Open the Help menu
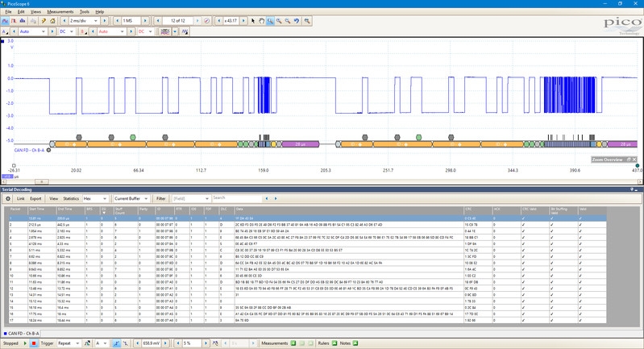This screenshot has width=644, height=349. point(99,12)
